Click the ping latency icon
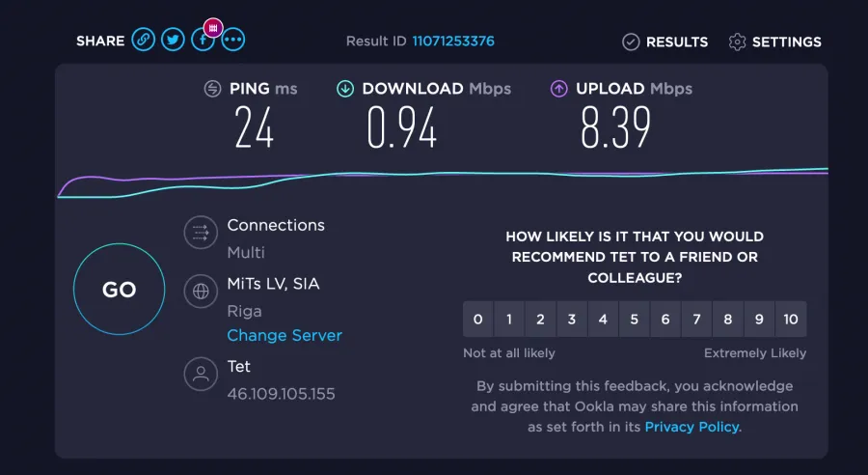 [x=212, y=89]
